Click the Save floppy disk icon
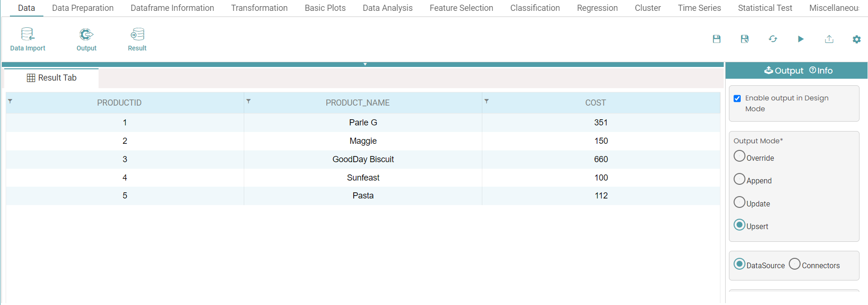Viewport: 868px width, 305px height. tap(716, 39)
